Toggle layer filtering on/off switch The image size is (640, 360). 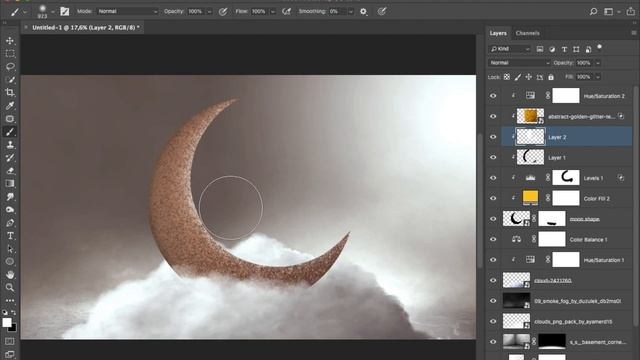pyautogui.click(x=600, y=47)
